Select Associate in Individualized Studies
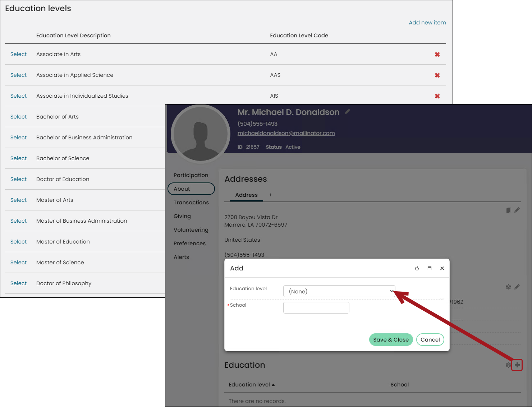This screenshot has height=408, width=532. 18,96
